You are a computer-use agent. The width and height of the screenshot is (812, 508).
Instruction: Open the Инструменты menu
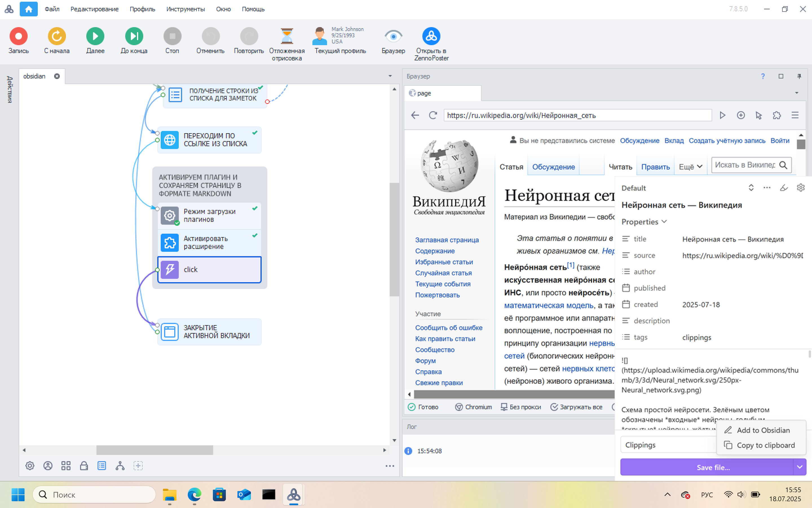coord(186,9)
